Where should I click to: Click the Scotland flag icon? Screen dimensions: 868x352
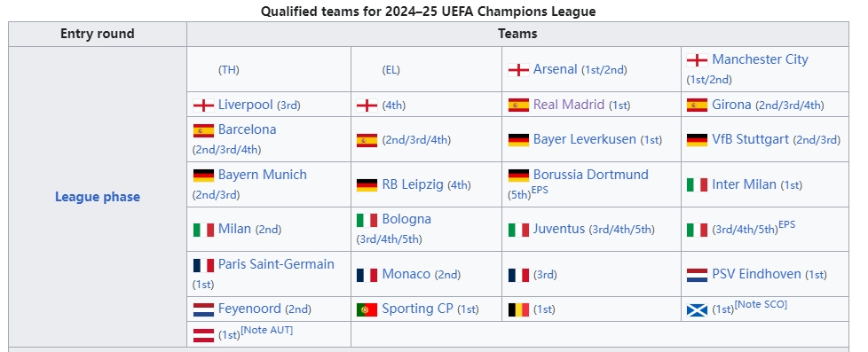click(697, 310)
